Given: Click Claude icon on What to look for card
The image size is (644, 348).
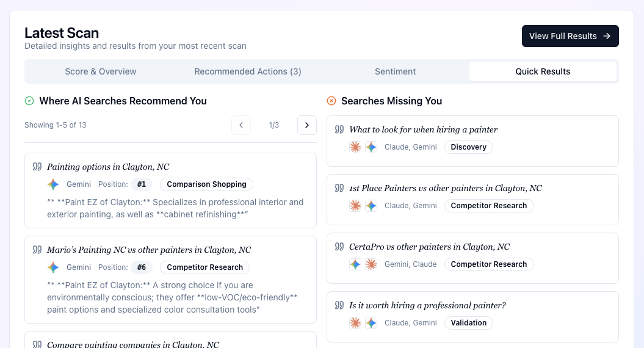Looking at the screenshot, I should coord(355,147).
